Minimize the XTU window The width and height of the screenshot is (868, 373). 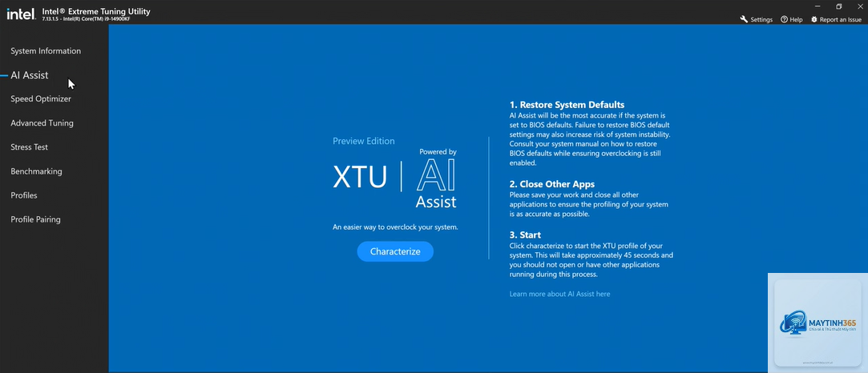click(817, 6)
